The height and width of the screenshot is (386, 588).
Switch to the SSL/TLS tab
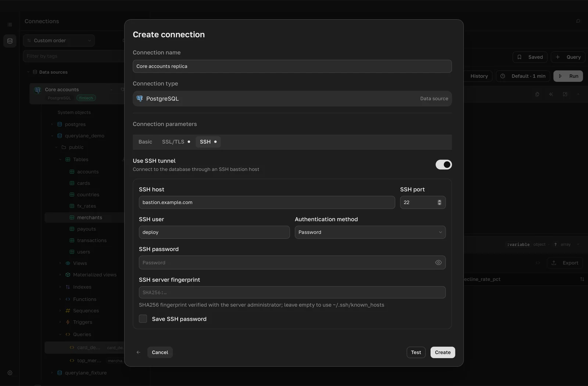(176, 142)
